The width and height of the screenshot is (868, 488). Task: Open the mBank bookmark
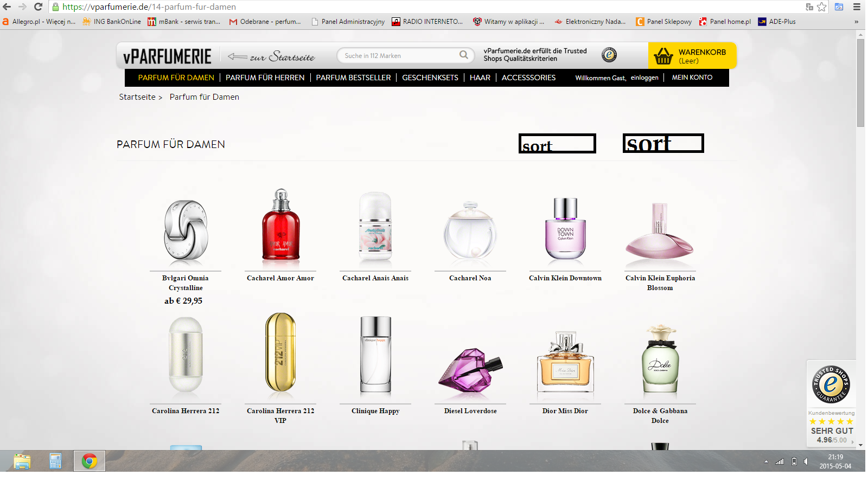coord(184,22)
